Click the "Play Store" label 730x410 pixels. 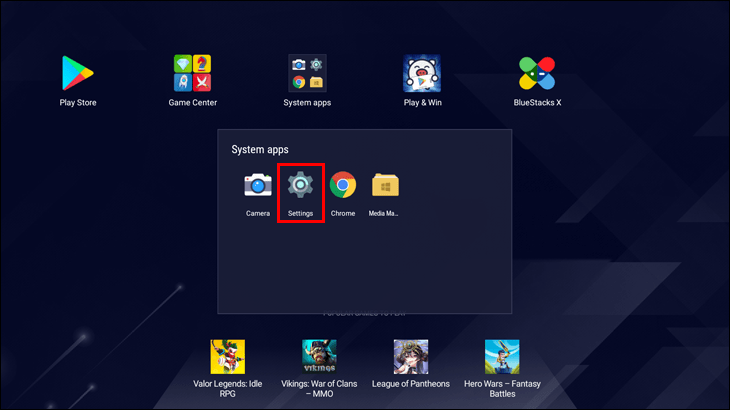pos(78,102)
